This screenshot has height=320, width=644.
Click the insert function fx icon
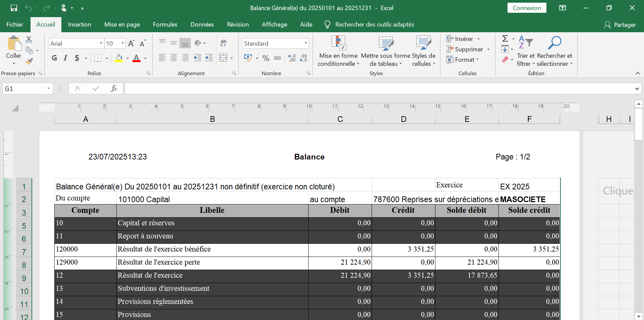(114, 88)
